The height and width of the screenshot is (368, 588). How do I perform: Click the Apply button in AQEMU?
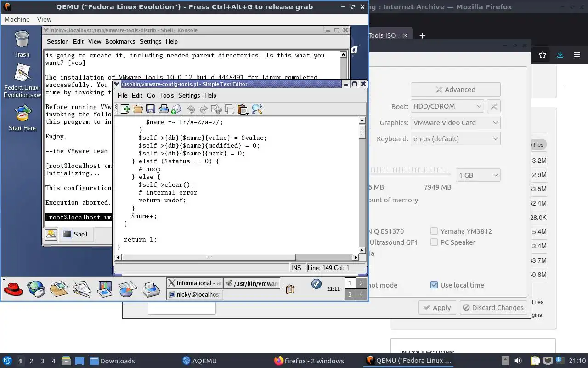pyautogui.click(x=437, y=308)
